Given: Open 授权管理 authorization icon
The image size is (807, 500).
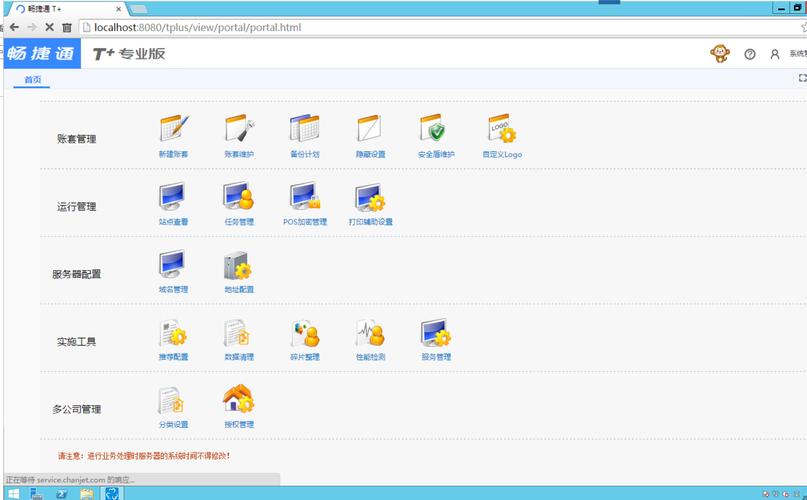Looking at the screenshot, I should pos(239,400).
